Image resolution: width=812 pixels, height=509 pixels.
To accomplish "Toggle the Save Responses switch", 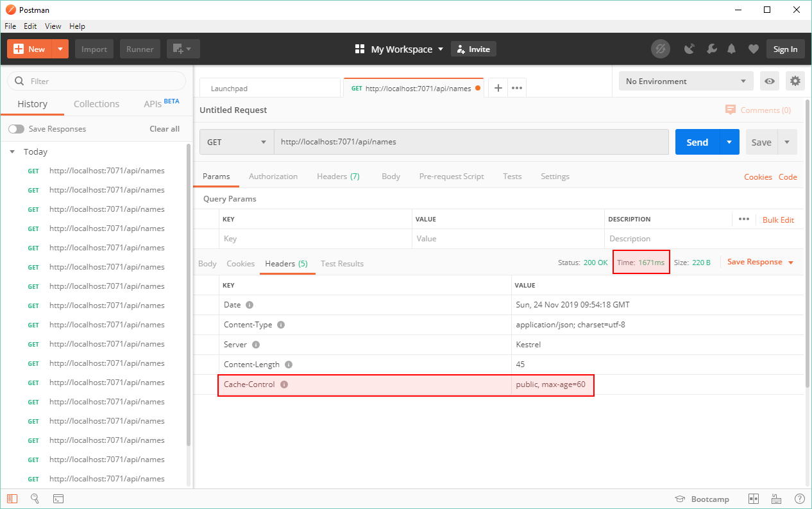I will [x=16, y=129].
